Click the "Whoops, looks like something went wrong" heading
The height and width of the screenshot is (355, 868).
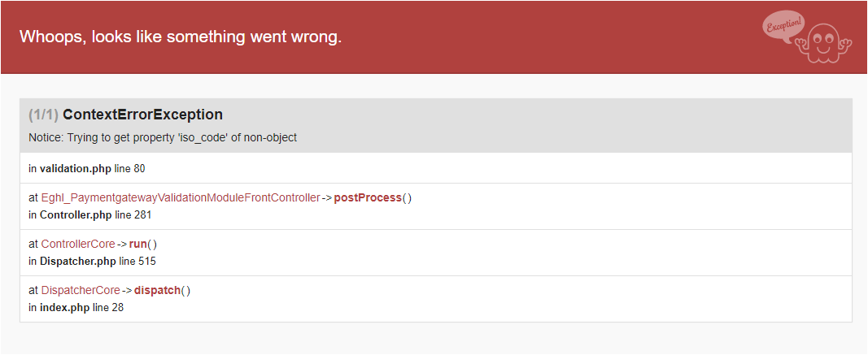tap(181, 37)
